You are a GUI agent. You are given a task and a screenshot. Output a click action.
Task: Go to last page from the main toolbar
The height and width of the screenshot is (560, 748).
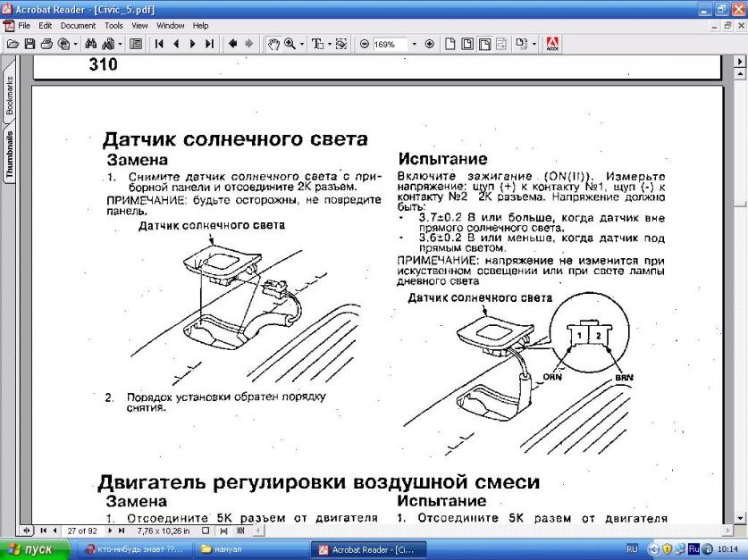tap(209, 45)
